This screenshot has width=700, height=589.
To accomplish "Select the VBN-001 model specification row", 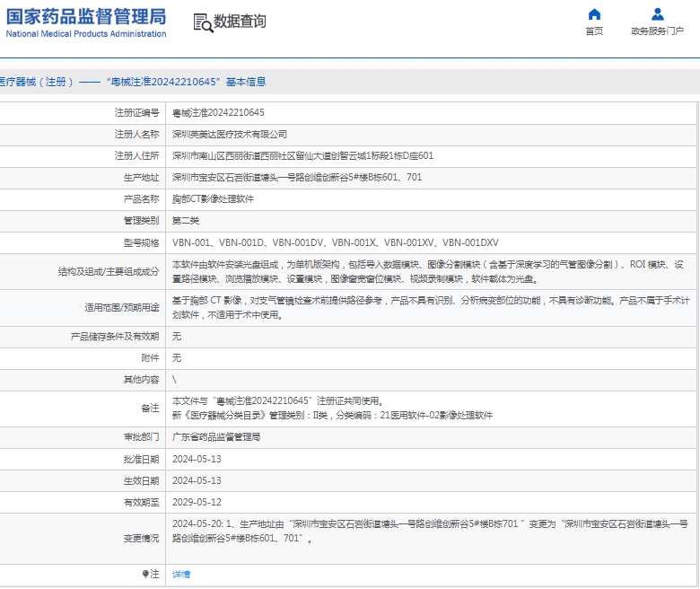I will coord(336,242).
